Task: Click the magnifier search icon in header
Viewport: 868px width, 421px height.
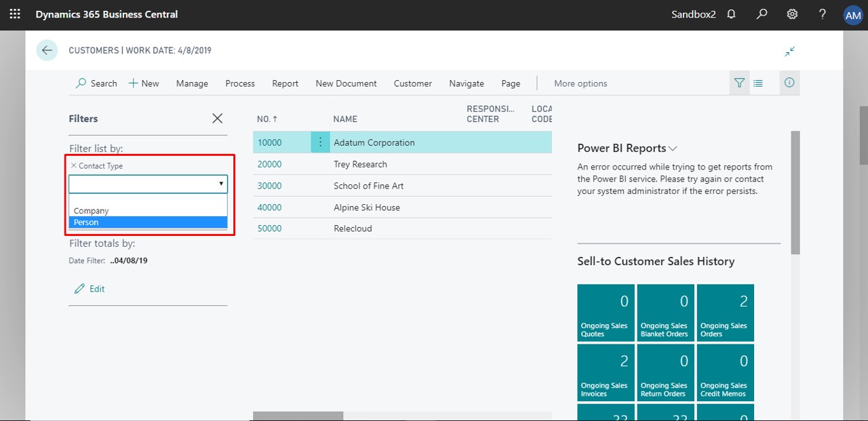Action: click(762, 14)
